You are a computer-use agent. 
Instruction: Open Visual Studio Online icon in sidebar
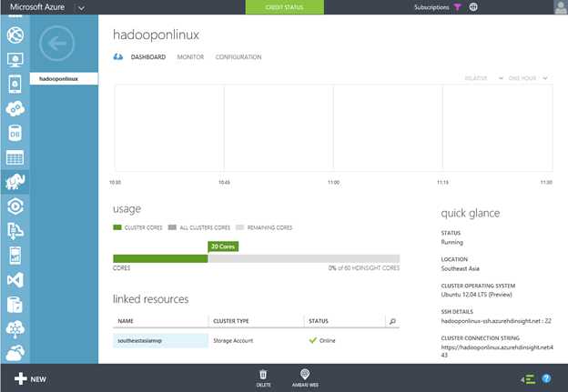click(15, 280)
